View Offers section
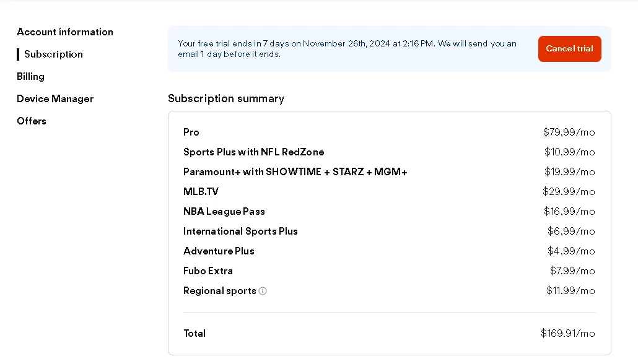Screen dimensions: 638x364 point(32,121)
